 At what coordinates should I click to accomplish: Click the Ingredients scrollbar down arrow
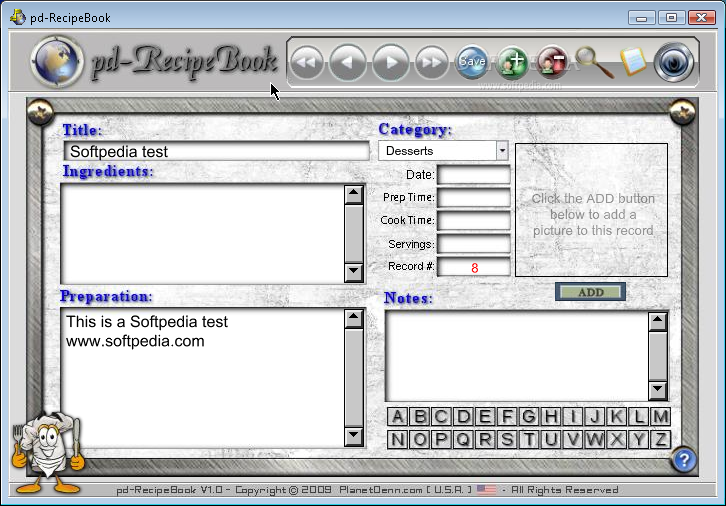pos(354,272)
